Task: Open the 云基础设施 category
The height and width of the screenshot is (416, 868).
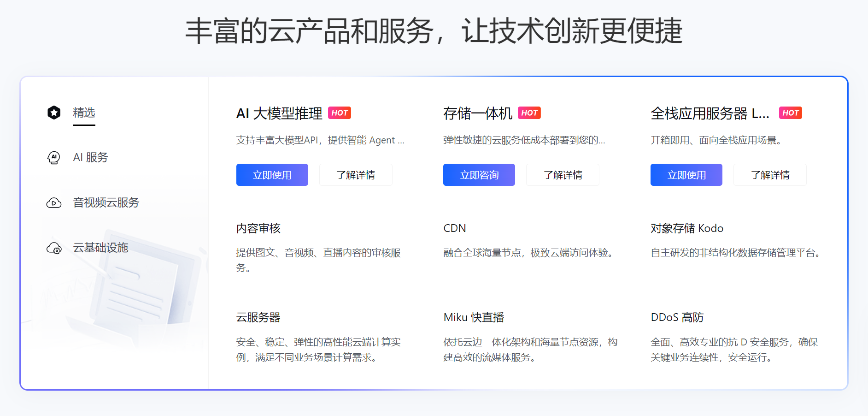Action: pyautogui.click(x=100, y=248)
